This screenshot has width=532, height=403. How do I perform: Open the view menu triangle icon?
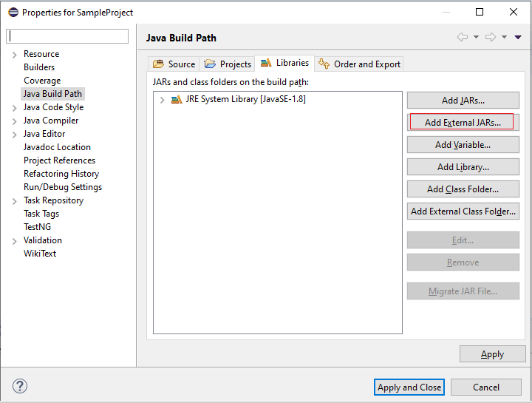[x=518, y=37]
